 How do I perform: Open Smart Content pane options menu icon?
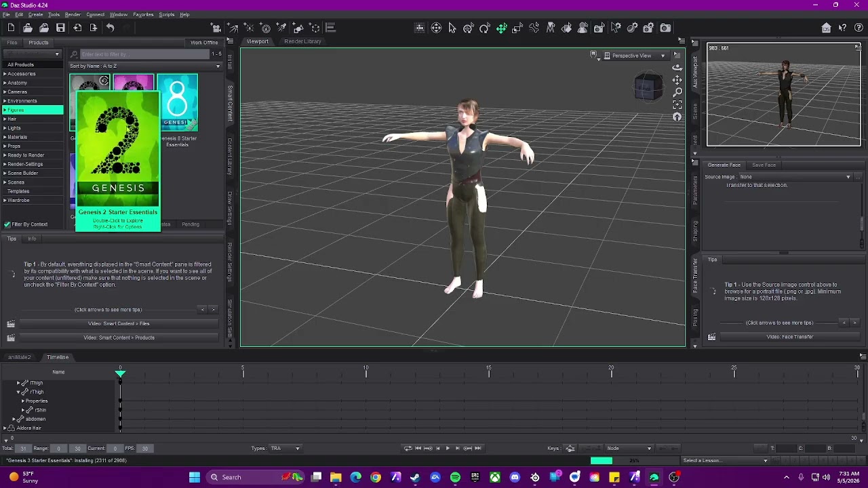point(230,41)
